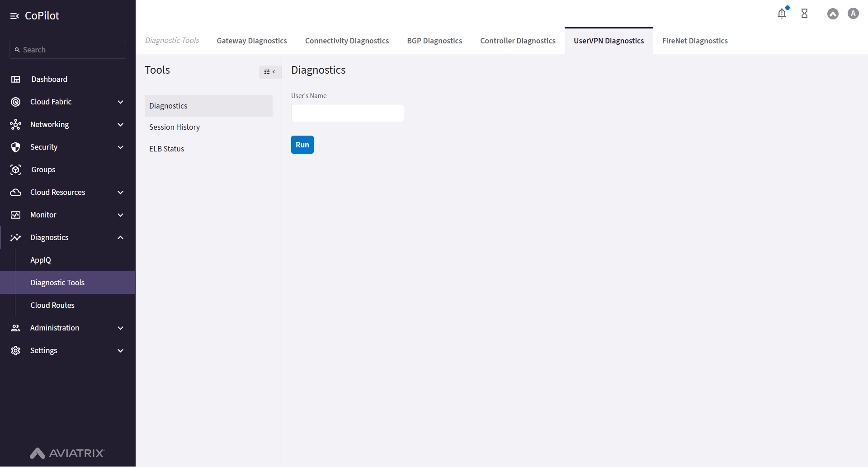Collapse the Diagnostics section
The width and height of the screenshot is (868, 467).
pyautogui.click(x=120, y=237)
